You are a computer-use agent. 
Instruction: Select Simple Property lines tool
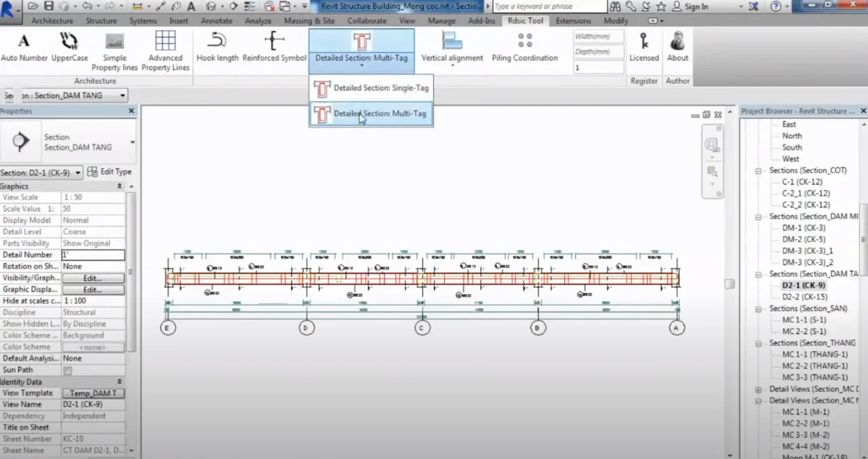(115, 52)
